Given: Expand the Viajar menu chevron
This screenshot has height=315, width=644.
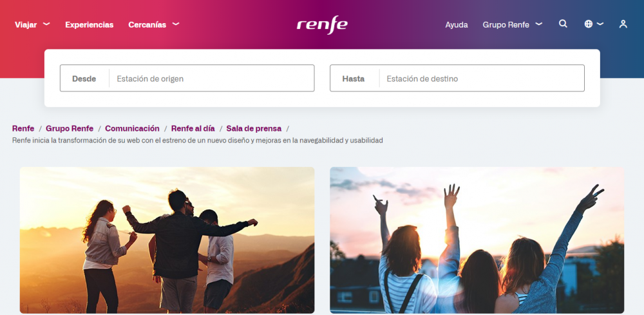Looking at the screenshot, I should pos(46,24).
